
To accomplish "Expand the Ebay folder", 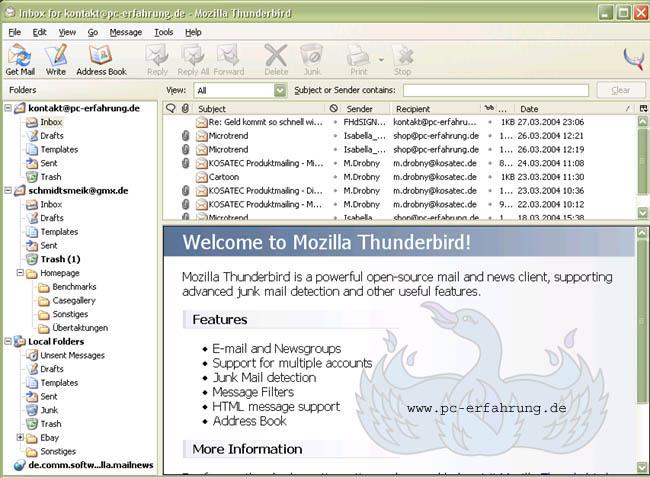I will pos(20,437).
